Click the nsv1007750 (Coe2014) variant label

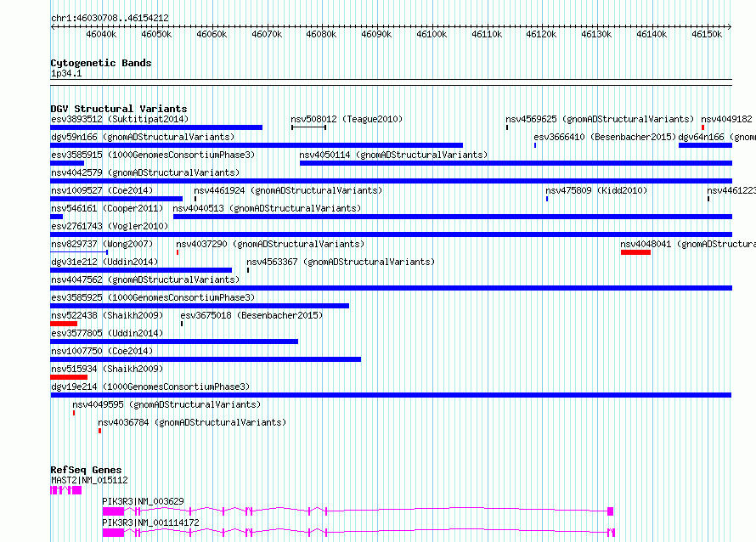[102, 351]
